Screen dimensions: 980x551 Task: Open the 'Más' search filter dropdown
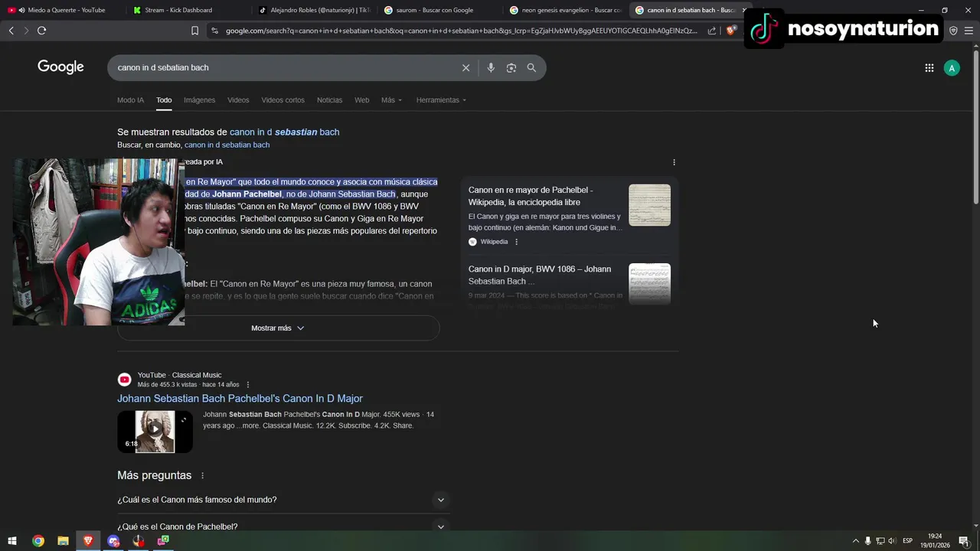click(391, 100)
